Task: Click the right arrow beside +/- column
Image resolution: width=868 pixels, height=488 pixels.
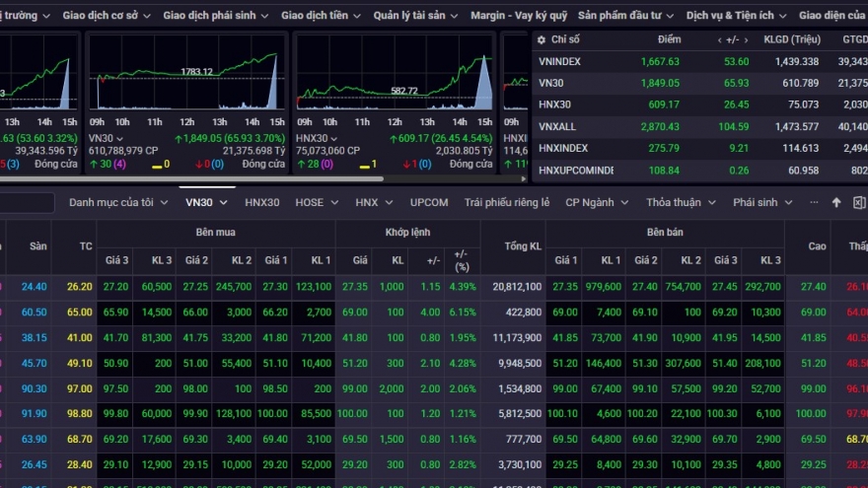Action: [x=745, y=39]
